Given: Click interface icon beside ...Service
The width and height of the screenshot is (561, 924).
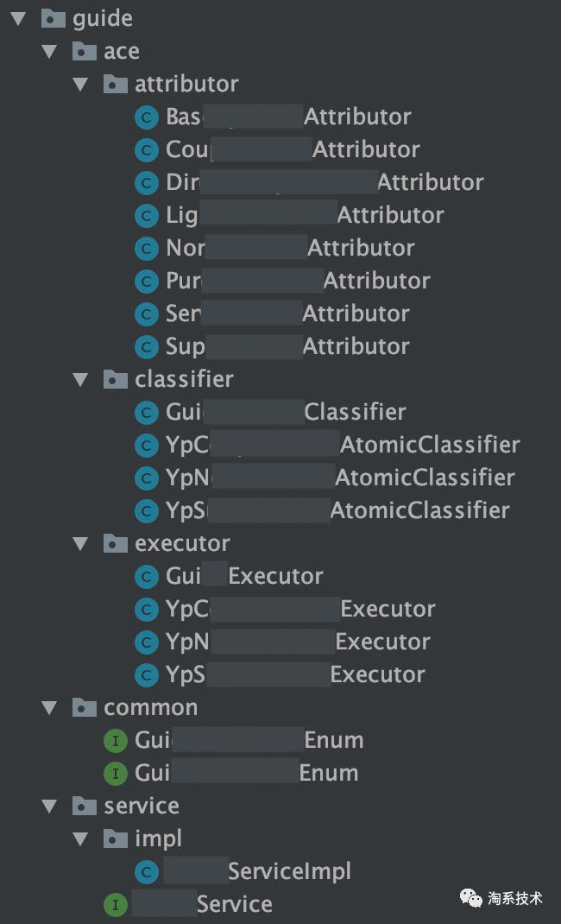Looking at the screenshot, I should click(x=116, y=904).
